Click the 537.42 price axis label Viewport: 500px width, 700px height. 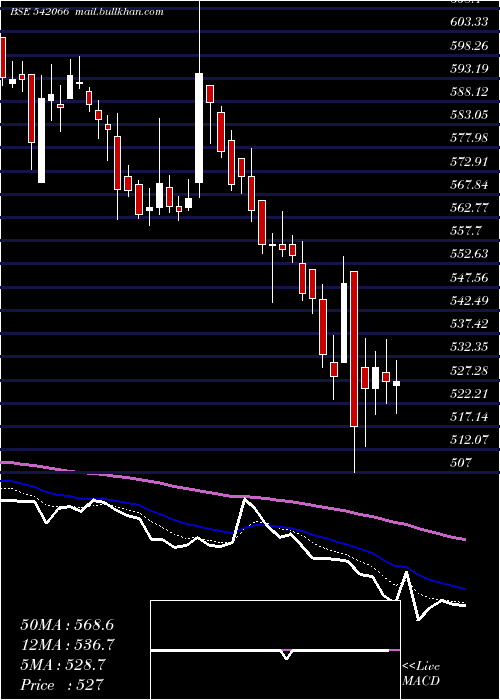(469, 324)
